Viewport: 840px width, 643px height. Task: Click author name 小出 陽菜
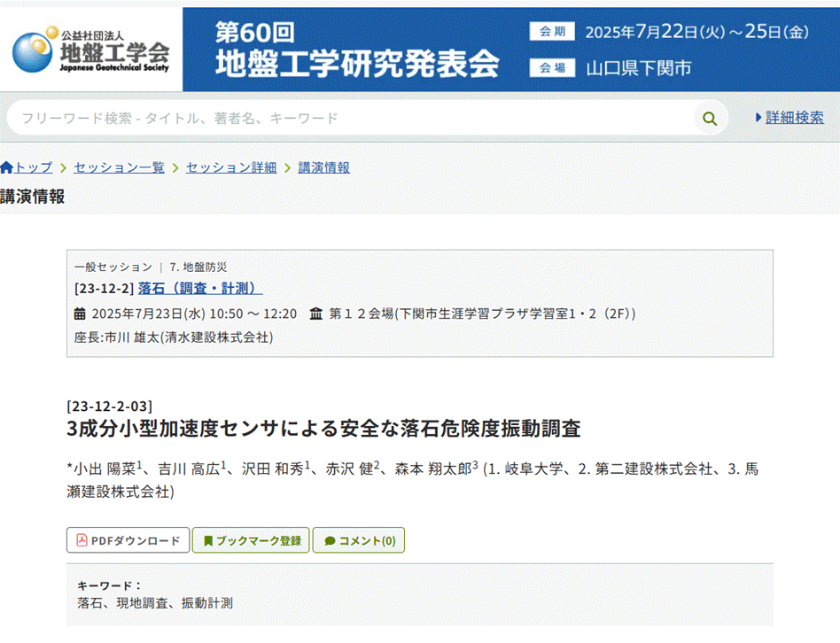pos(105,469)
